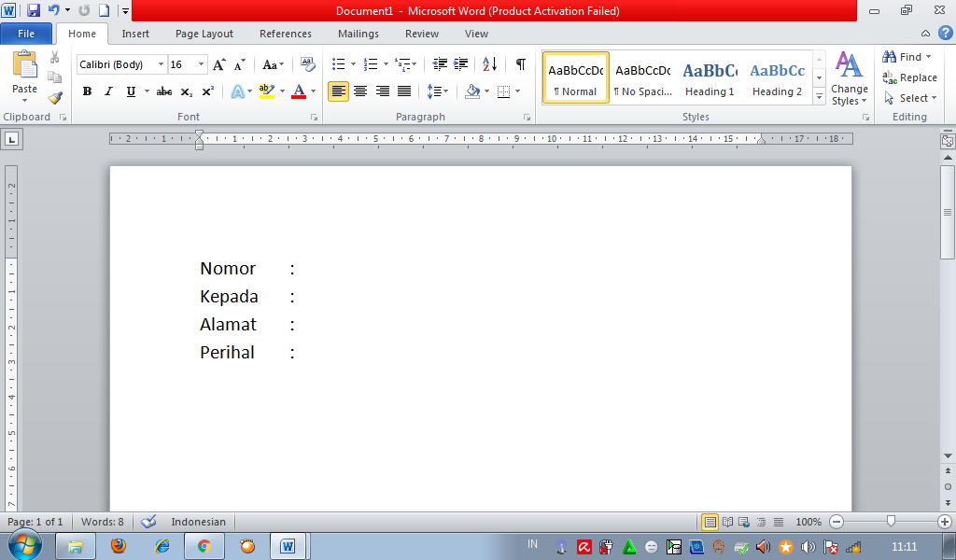Open Google Chrome from the taskbar
Viewport: 956px width, 560px height.
pyautogui.click(x=204, y=546)
